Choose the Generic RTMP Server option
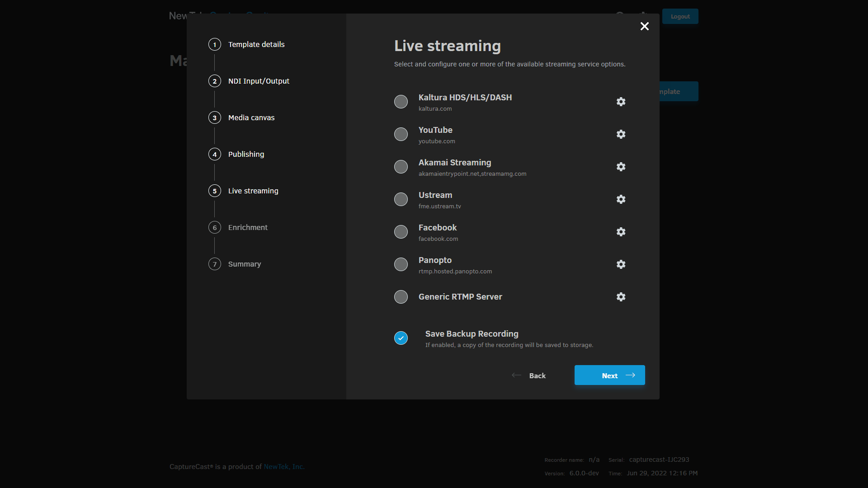Viewport: 868px width, 488px height. (x=401, y=297)
